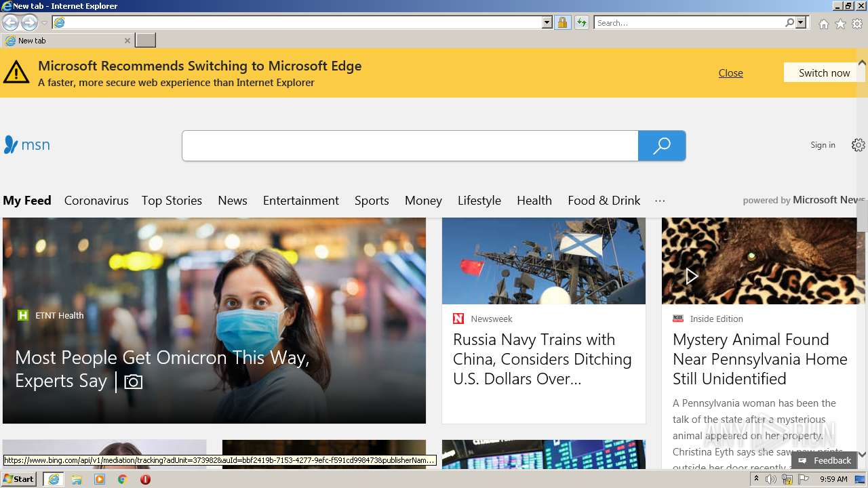This screenshot has width=868, height=488.
Task: Open the Tools gear icon in browser toolbar
Action: [857, 24]
